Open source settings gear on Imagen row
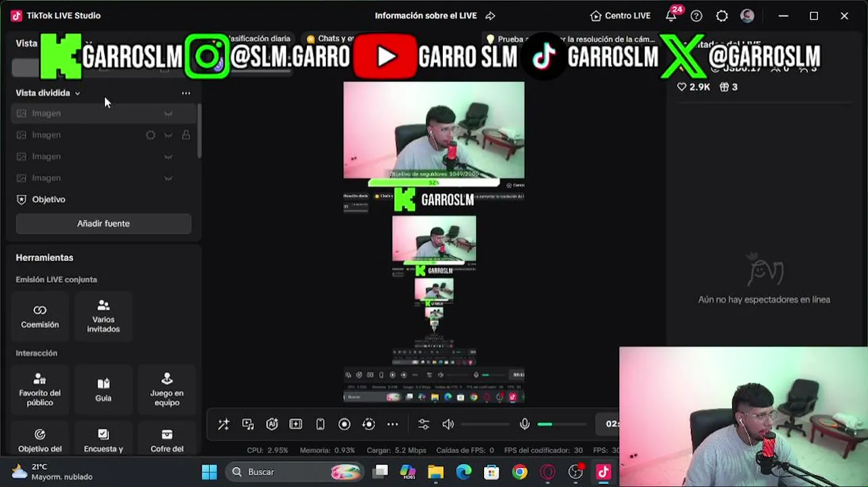This screenshot has width=868, height=487. 151,135
